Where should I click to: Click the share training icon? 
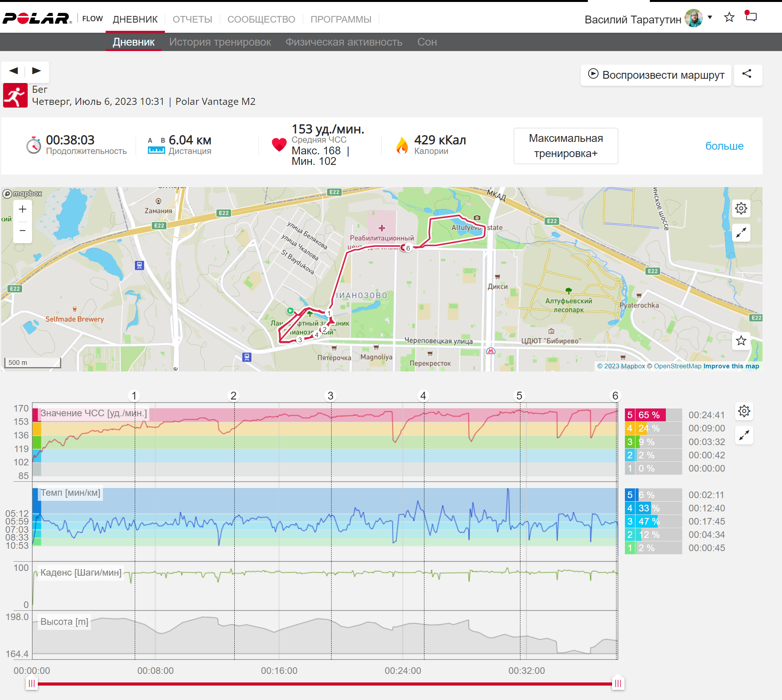[x=747, y=74]
